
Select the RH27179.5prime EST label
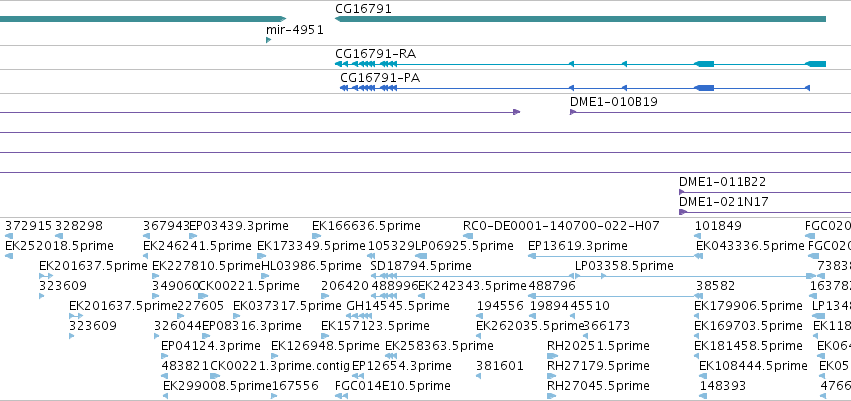point(598,366)
